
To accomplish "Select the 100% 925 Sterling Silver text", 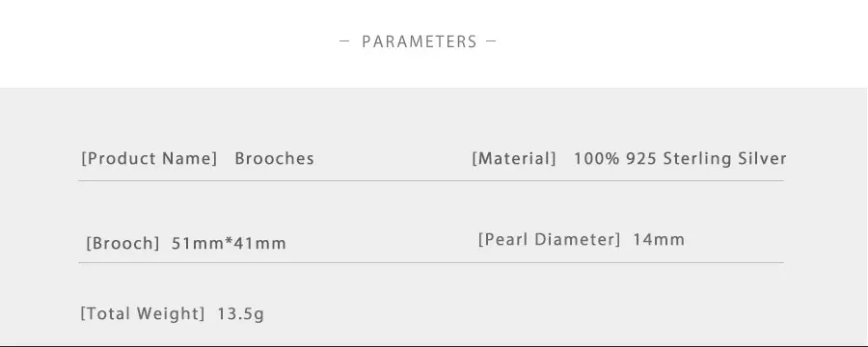I will (x=680, y=159).
